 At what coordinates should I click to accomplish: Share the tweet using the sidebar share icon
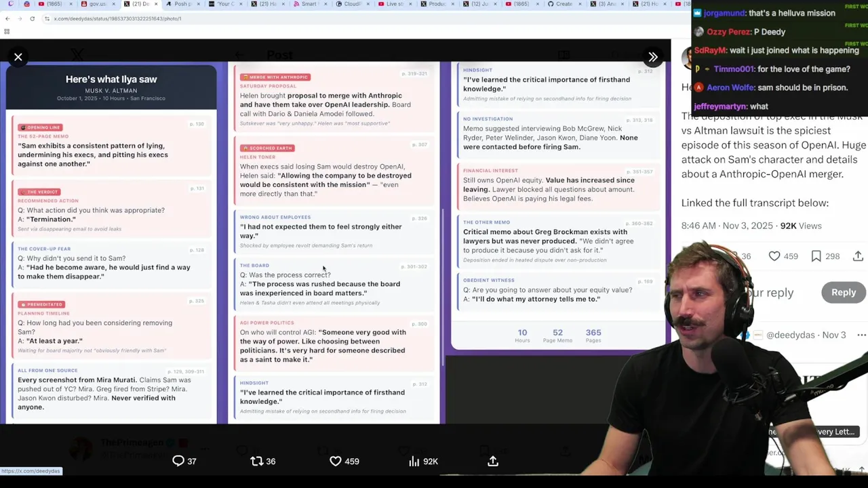pyautogui.click(x=858, y=256)
